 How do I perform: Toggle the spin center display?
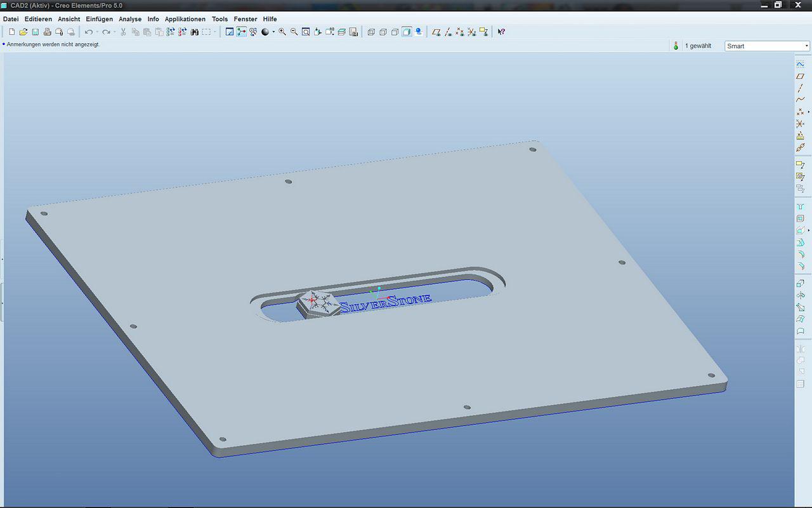[241, 32]
